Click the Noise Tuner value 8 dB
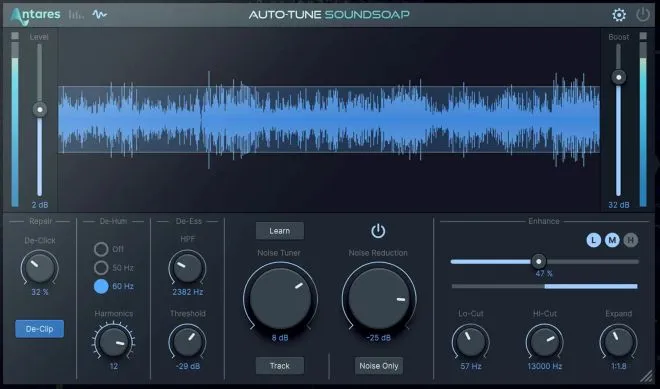Screen dimensions: 660x389 click(x=280, y=338)
